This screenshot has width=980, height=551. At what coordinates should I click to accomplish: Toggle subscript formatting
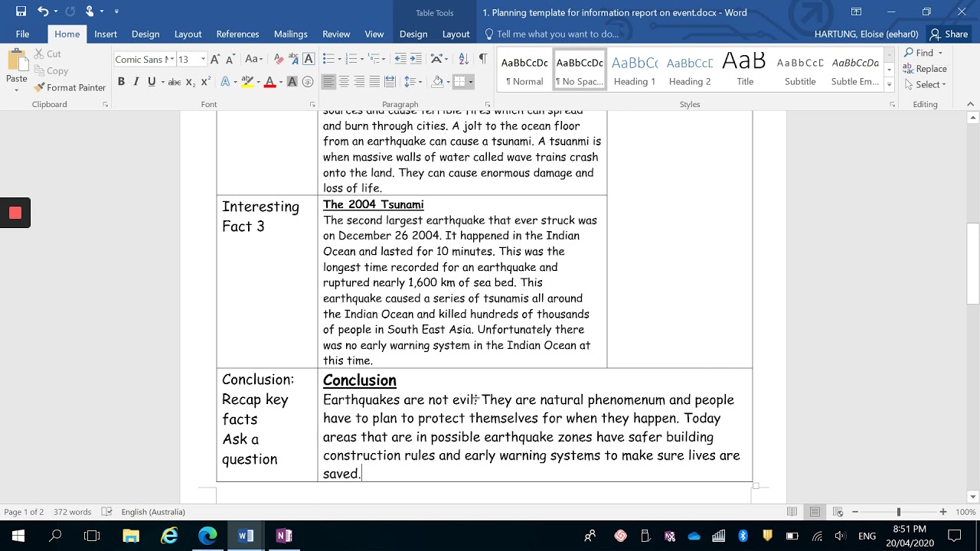pos(191,82)
